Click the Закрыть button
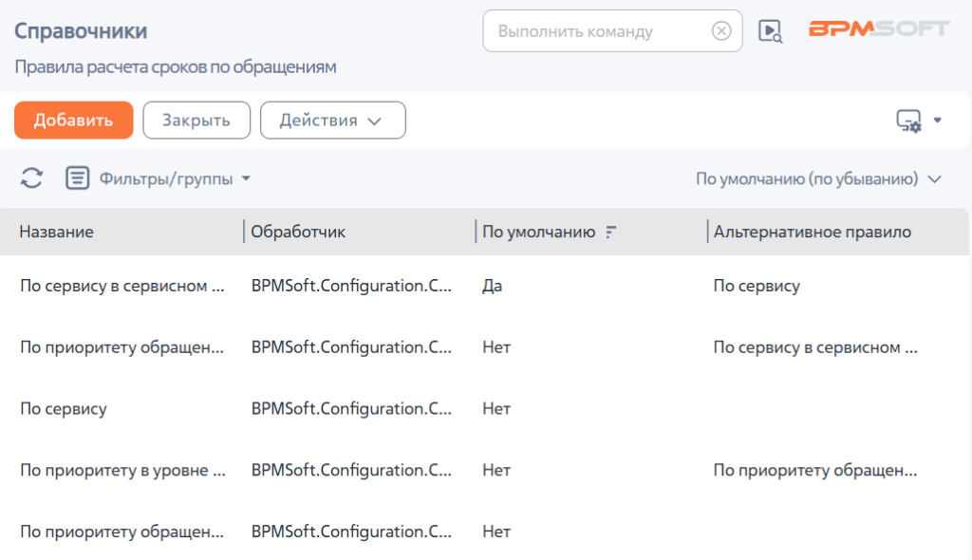The image size is (972, 560). pyautogui.click(x=196, y=121)
